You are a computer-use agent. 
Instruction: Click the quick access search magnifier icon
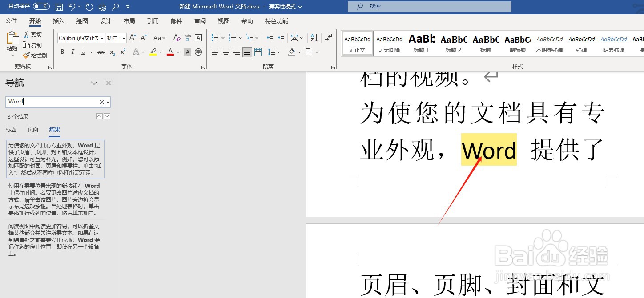click(116, 7)
